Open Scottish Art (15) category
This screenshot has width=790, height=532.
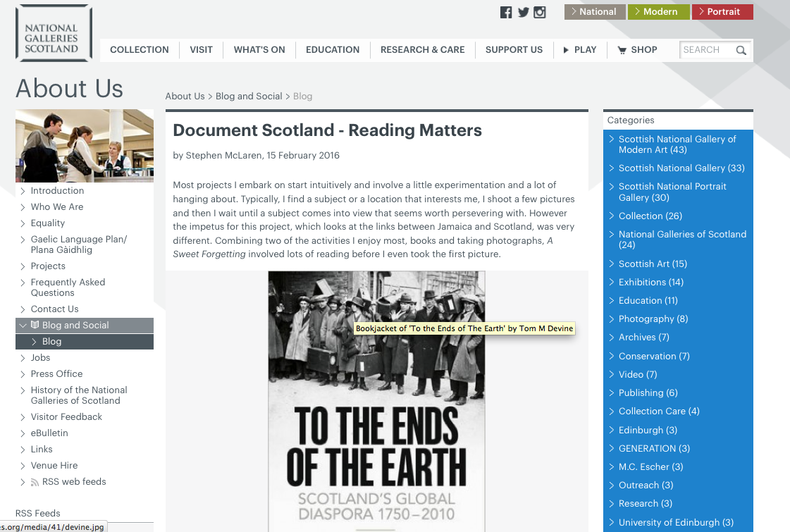(653, 264)
